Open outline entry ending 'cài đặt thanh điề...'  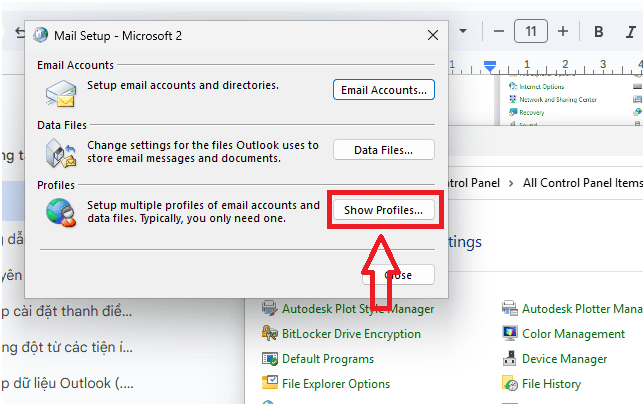66,311
